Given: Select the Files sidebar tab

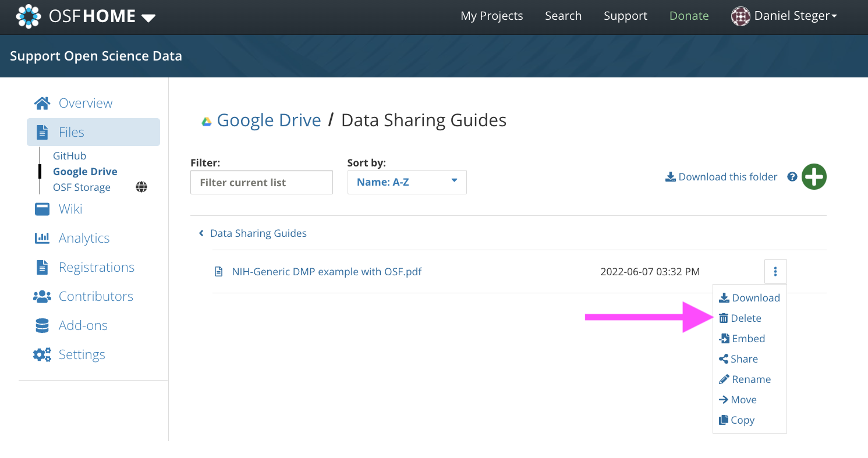Looking at the screenshot, I should (93, 132).
